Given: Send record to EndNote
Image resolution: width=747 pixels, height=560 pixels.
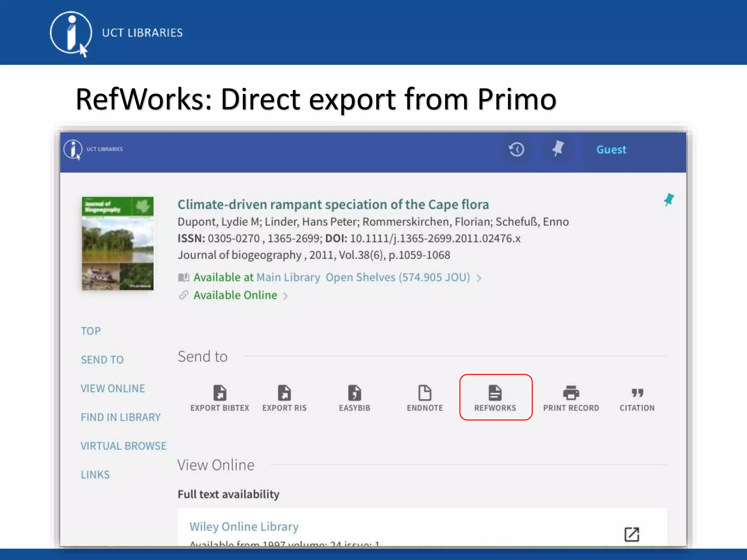Looking at the screenshot, I should coord(425,398).
